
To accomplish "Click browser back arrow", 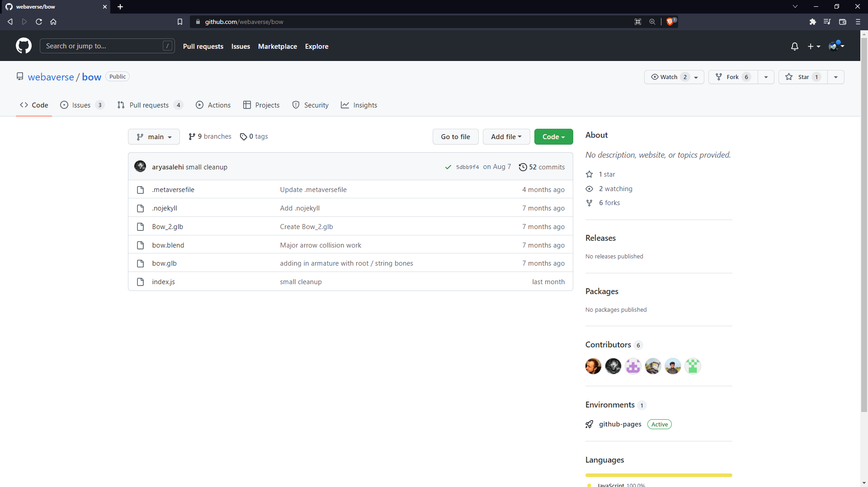I will click(10, 22).
